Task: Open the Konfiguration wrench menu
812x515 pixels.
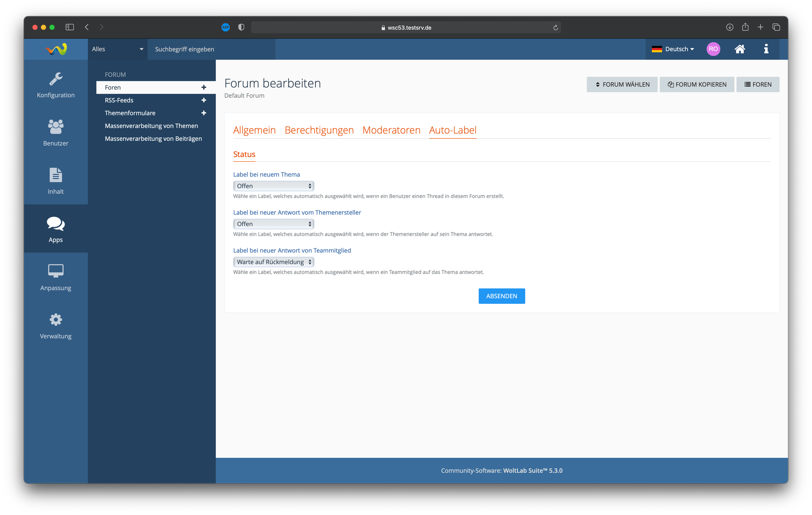Action: tap(55, 85)
